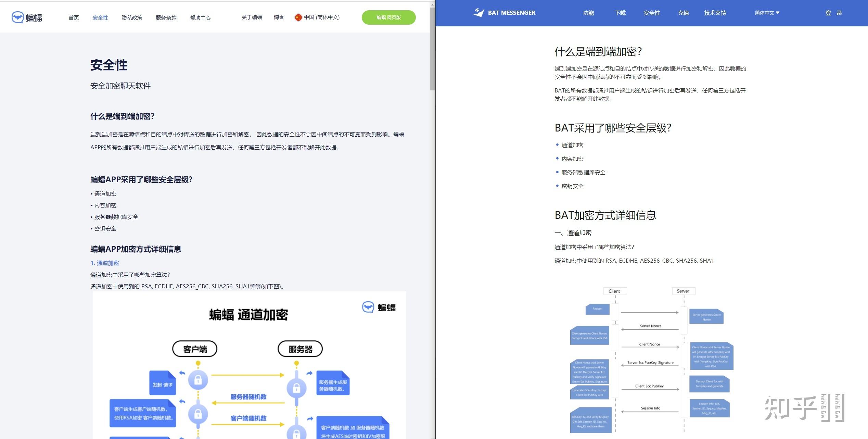The image size is (868, 439).
Task: Click heading 蝙蝠APP采用了哪些安全层级?
Action: pyautogui.click(x=141, y=179)
